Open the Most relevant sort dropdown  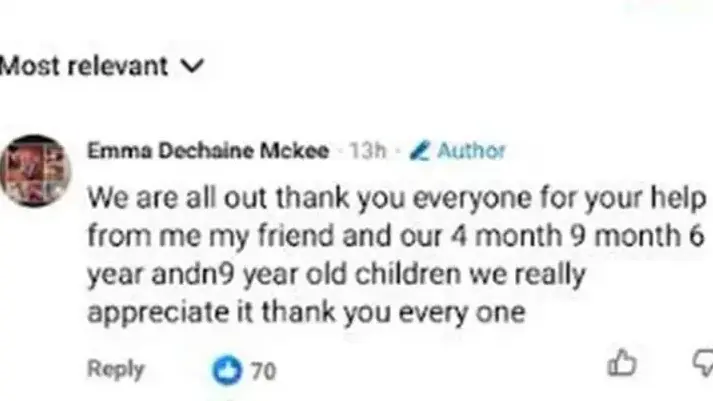[102, 66]
